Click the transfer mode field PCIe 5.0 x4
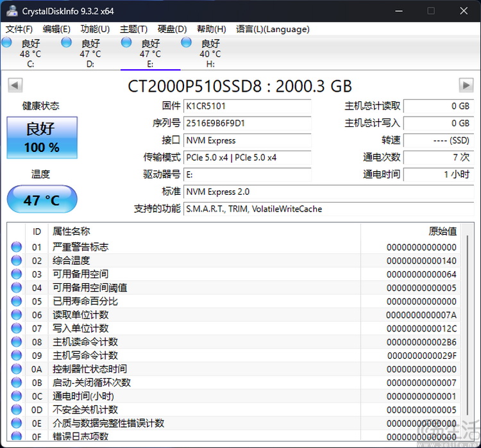Screen dimensions: 481x448 coord(248,158)
